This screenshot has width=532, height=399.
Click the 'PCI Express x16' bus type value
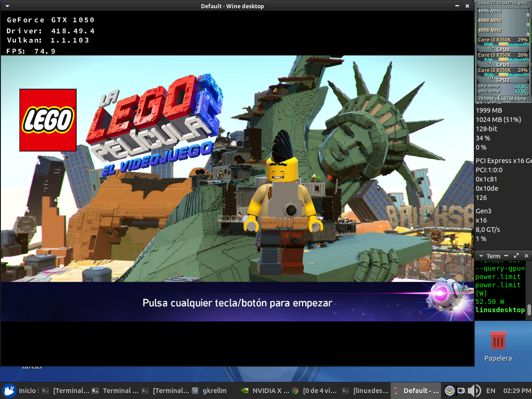click(x=503, y=161)
